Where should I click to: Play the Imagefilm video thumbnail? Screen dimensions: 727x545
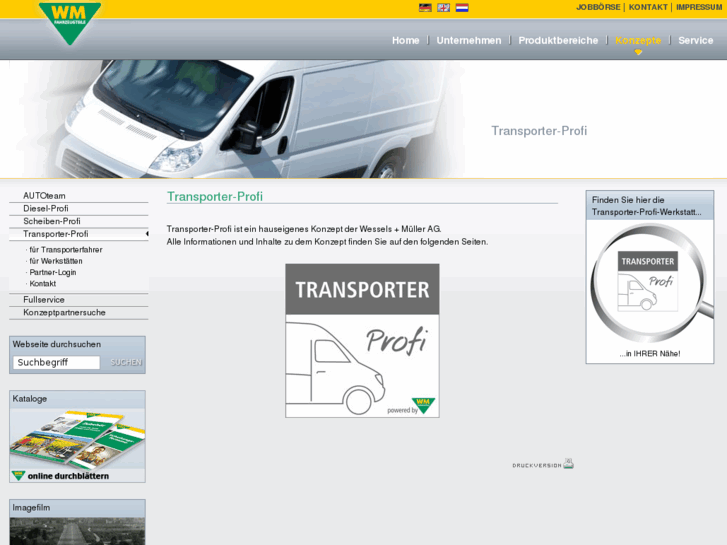coord(77,531)
